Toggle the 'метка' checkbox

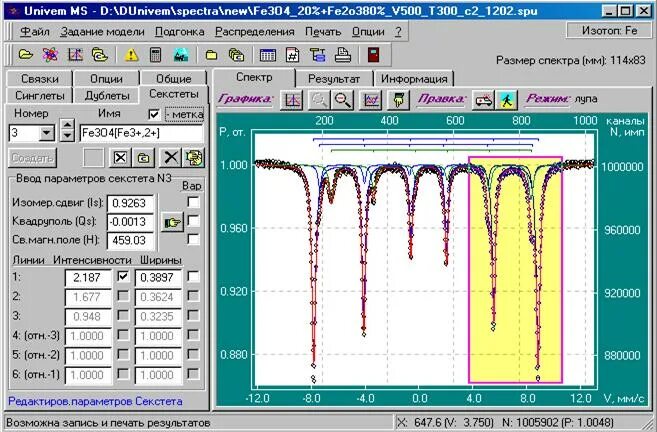[x=154, y=114]
